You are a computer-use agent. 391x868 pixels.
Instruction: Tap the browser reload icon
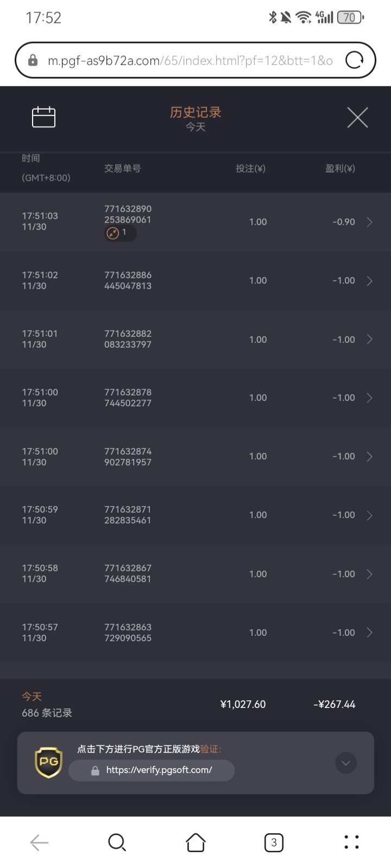pos(354,60)
